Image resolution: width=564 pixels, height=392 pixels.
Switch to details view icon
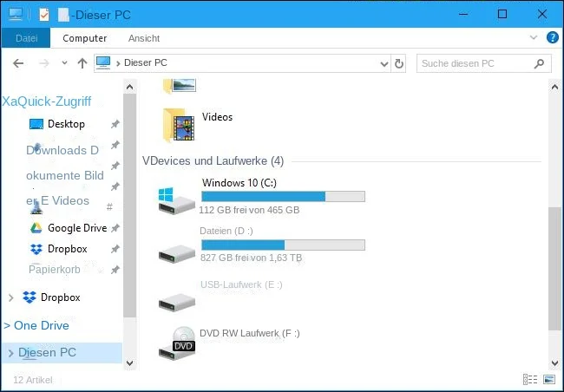tap(530, 379)
